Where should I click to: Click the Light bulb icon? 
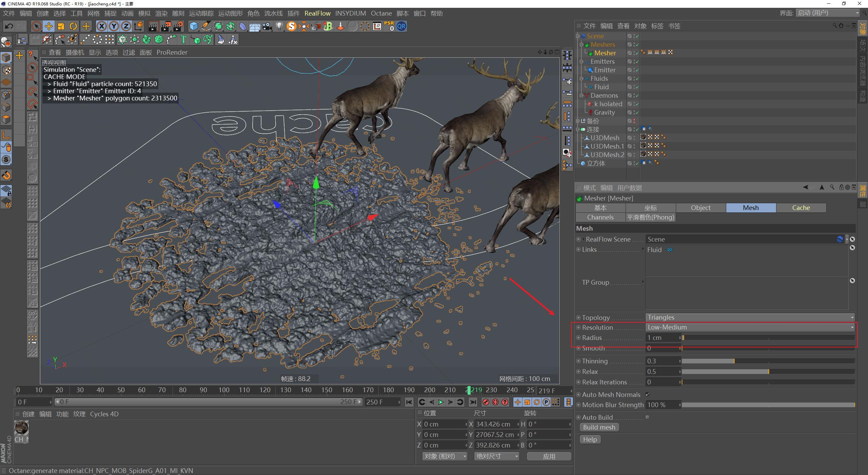pyautogui.click(x=279, y=26)
